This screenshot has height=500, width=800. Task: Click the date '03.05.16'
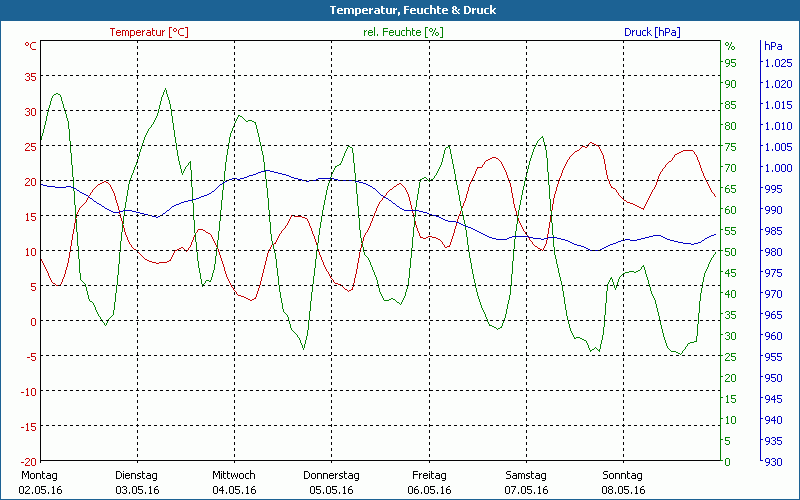coord(137,490)
